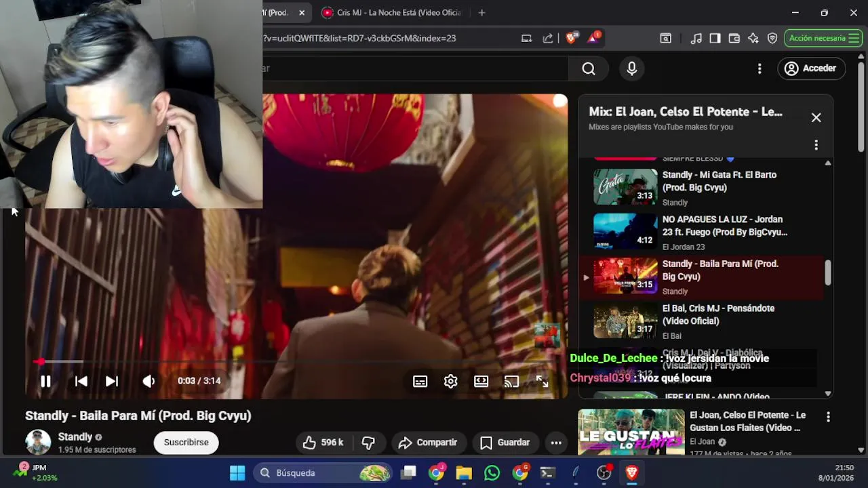Viewport: 868px width, 488px height.
Task: Open Leo AI sparkle icon
Action: coord(753,39)
